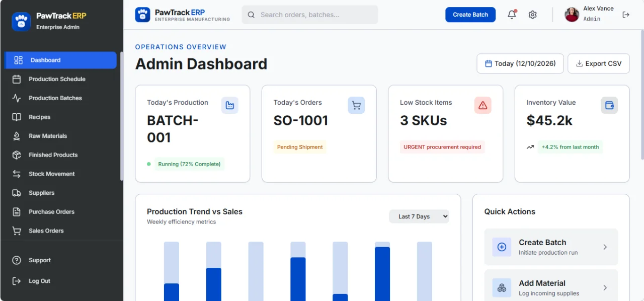
Task: Click the Dashboard grid icon
Action: [19, 60]
